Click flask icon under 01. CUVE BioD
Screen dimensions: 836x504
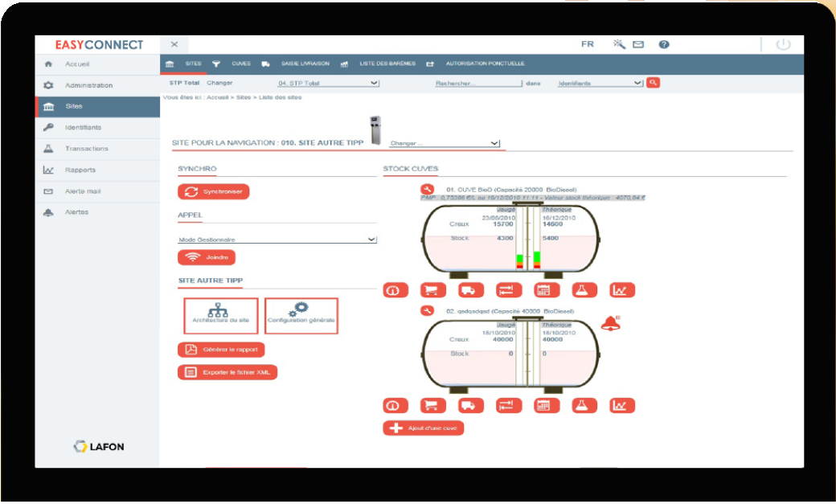(584, 290)
